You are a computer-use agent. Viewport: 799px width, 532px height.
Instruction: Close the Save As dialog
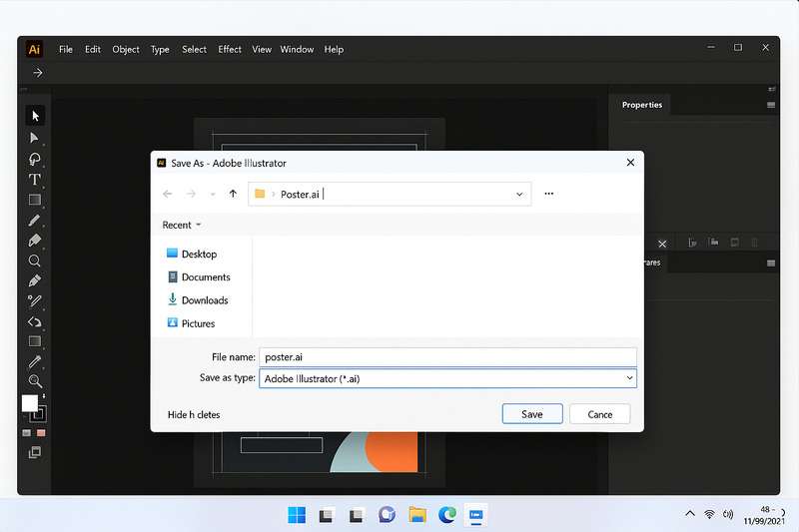630,163
